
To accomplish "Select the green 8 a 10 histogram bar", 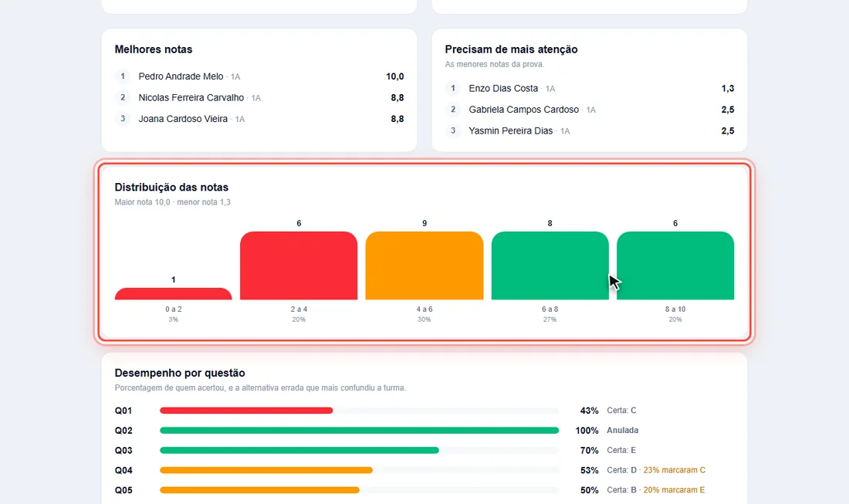I will click(675, 266).
